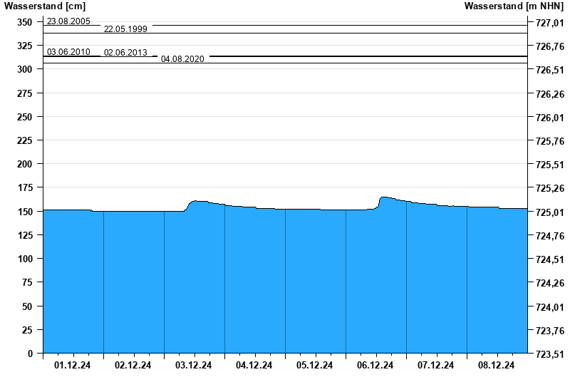Click the 727,01 value on right axis
Image resolution: width=570 pixels, height=392 pixels.
click(549, 23)
